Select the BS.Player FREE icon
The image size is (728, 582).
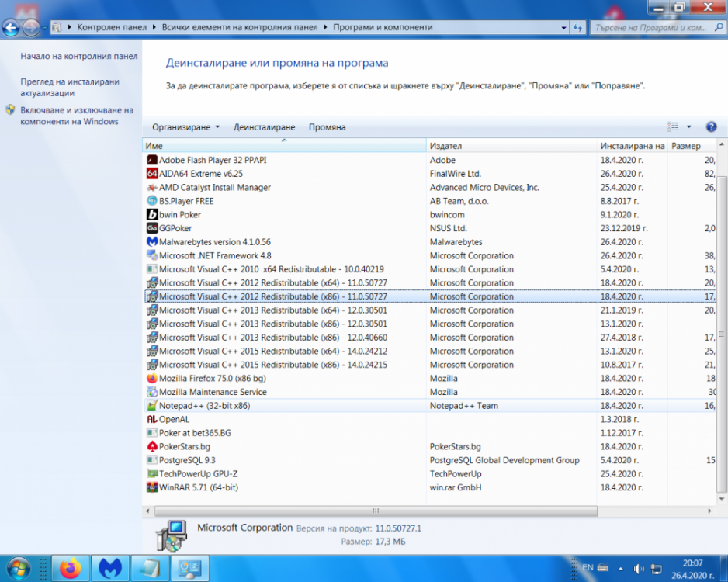(x=152, y=201)
